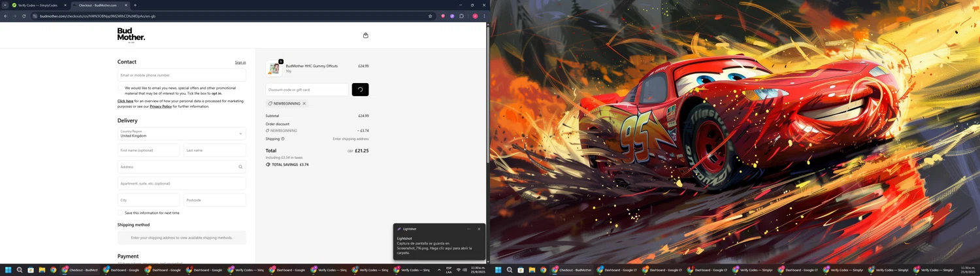Reload the checkout page
This screenshot has width=980, height=276.
[24, 16]
